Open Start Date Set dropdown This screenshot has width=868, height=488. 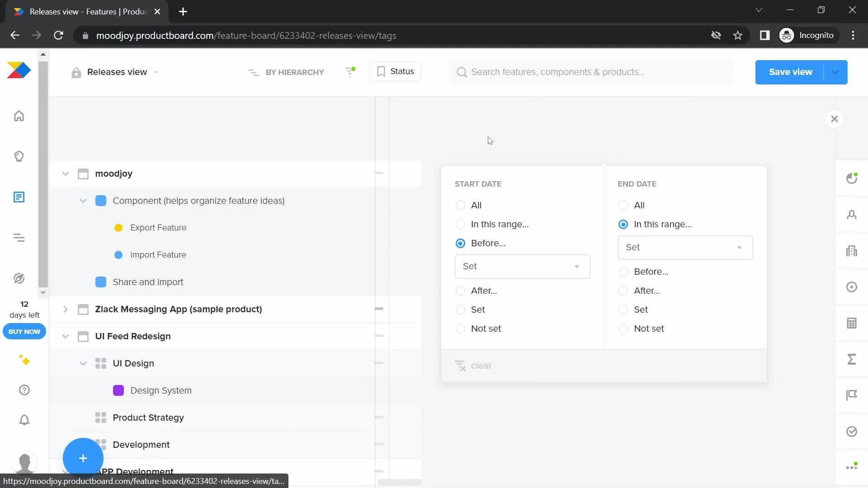tap(522, 266)
